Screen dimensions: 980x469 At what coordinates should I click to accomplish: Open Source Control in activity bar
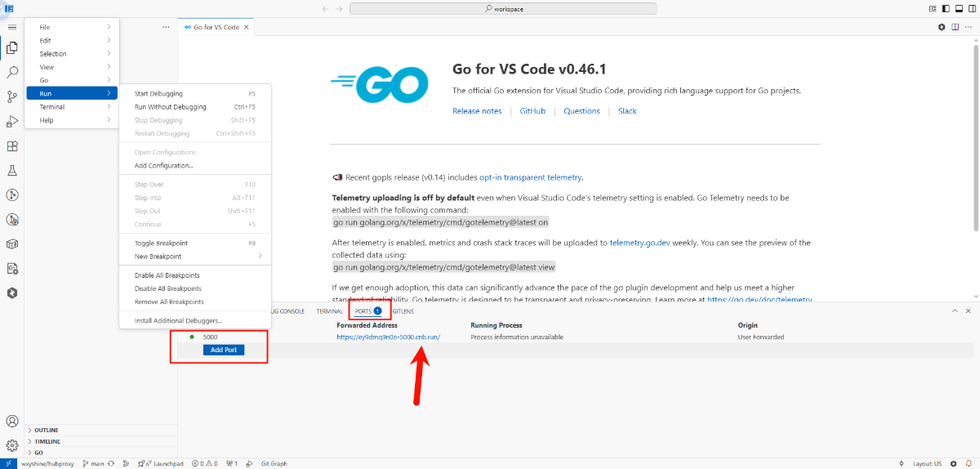[12, 96]
